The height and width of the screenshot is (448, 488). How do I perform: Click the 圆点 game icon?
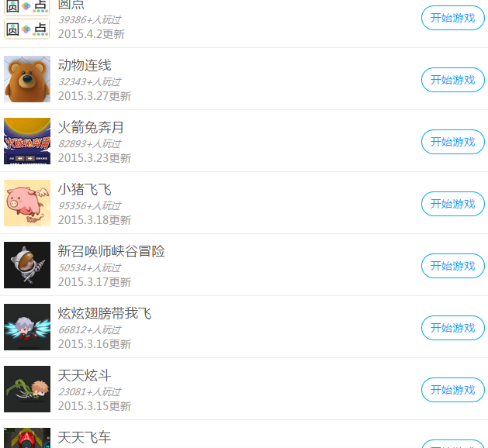pos(27,19)
